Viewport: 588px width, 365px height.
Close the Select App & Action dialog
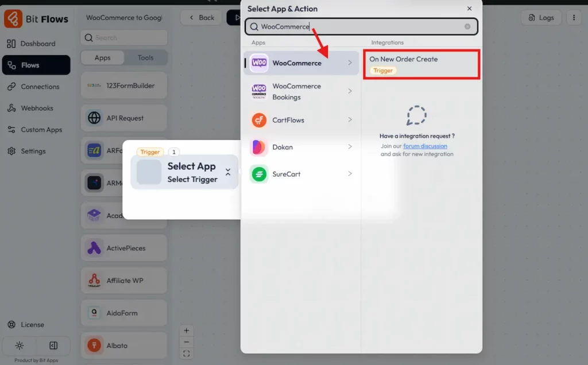469,9
